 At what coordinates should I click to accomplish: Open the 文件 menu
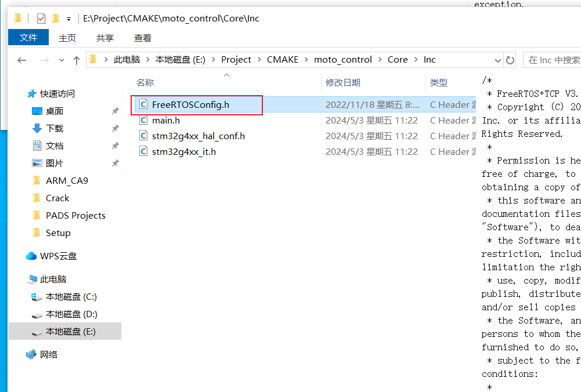tap(28, 37)
